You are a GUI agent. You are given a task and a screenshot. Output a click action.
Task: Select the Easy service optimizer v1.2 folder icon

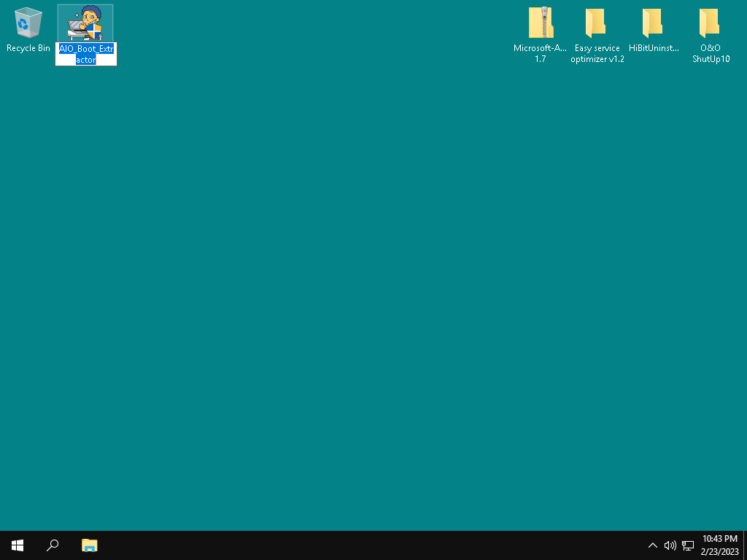pos(597,23)
